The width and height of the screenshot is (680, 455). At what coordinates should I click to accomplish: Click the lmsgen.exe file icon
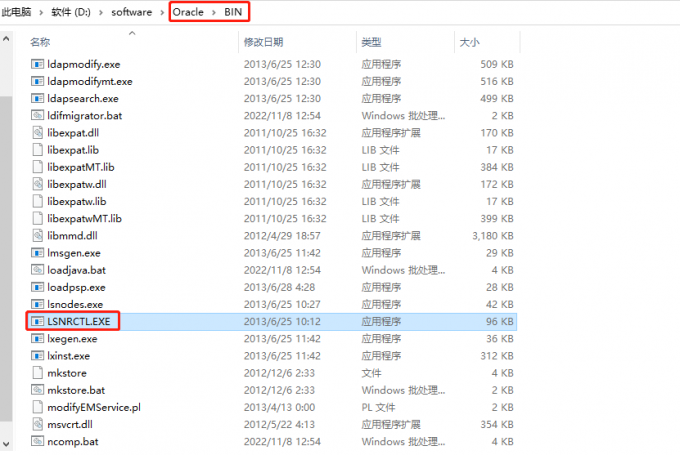37,253
